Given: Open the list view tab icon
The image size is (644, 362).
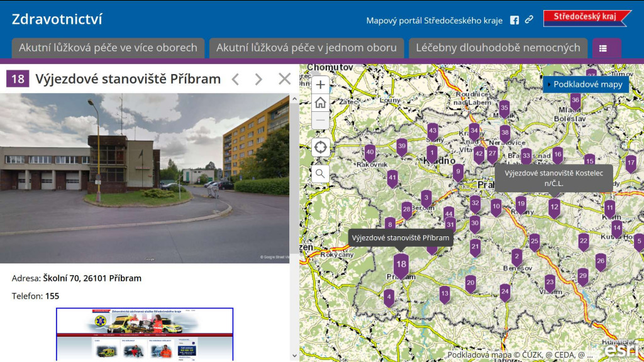Looking at the screenshot, I should pyautogui.click(x=603, y=48).
